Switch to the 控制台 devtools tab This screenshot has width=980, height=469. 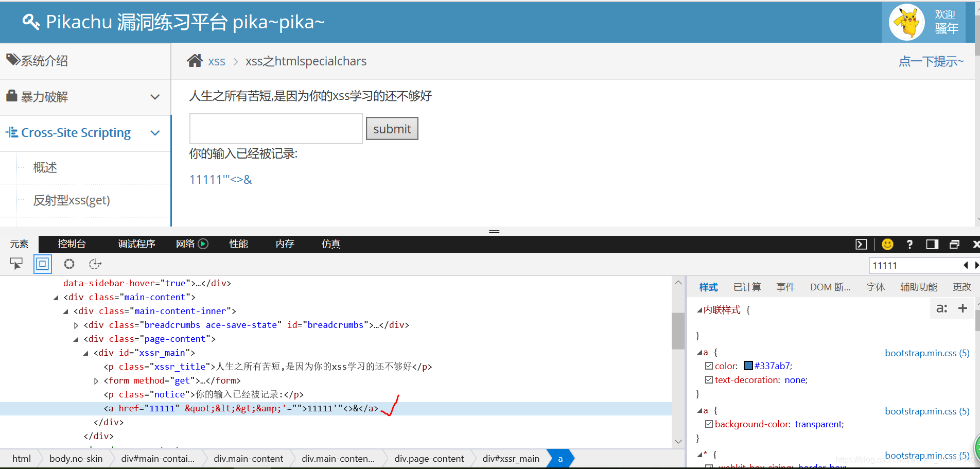[x=72, y=244]
